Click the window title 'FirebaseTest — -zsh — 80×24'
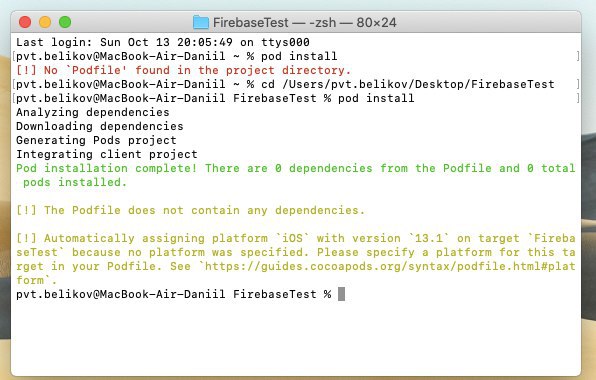The image size is (596, 380). click(304, 22)
